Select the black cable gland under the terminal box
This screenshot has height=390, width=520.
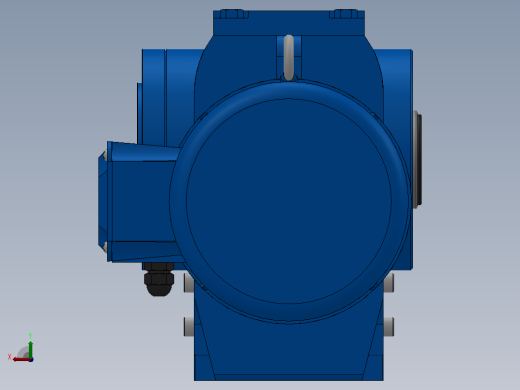pos(159,279)
